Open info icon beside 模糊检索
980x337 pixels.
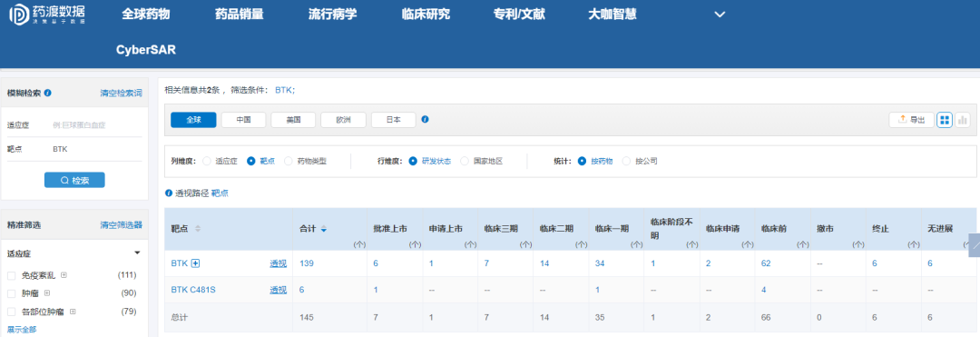click(48, 93)
